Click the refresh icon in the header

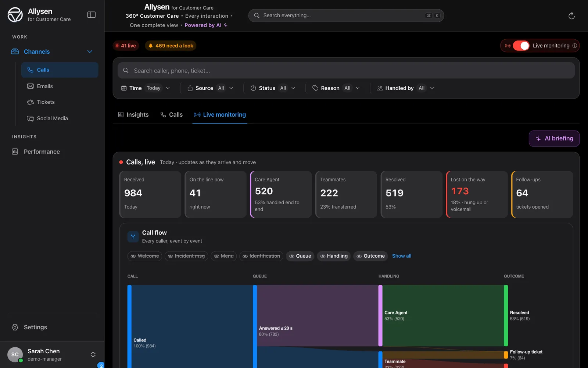pos(571,15)
